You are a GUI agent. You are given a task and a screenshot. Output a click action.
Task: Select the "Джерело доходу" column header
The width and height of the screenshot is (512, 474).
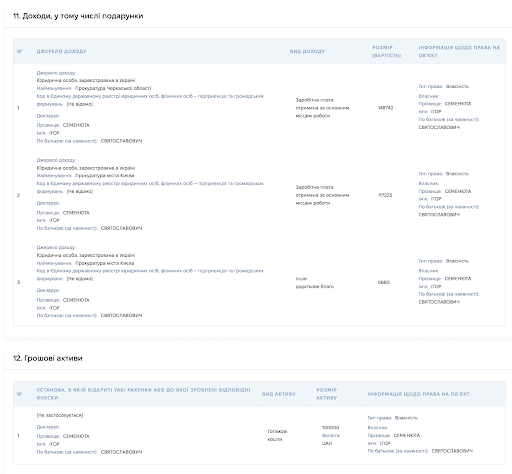coord(61,51)
